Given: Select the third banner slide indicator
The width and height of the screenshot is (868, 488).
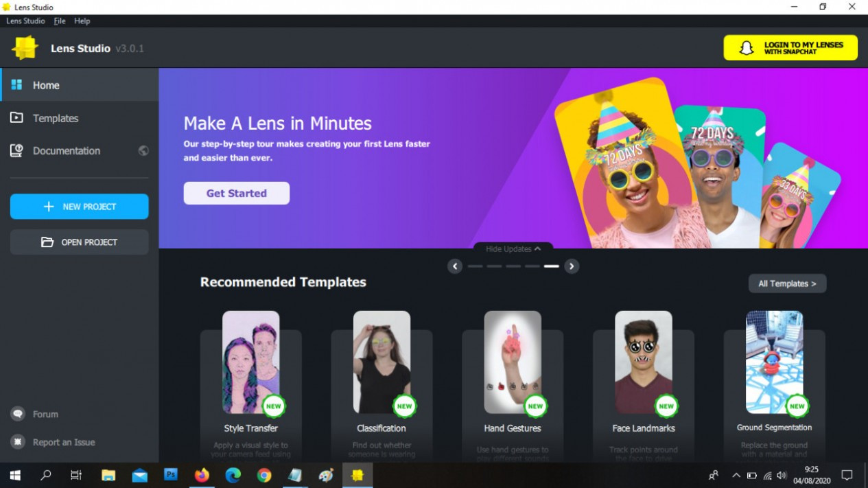Looking at the screenshot, I should pos(513,266).
